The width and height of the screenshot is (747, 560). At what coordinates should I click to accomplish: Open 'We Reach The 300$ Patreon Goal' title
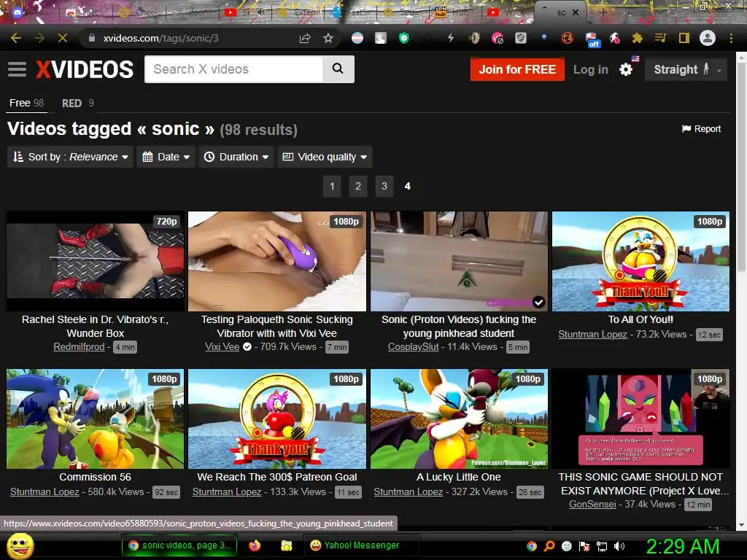[x=276, y=477]
